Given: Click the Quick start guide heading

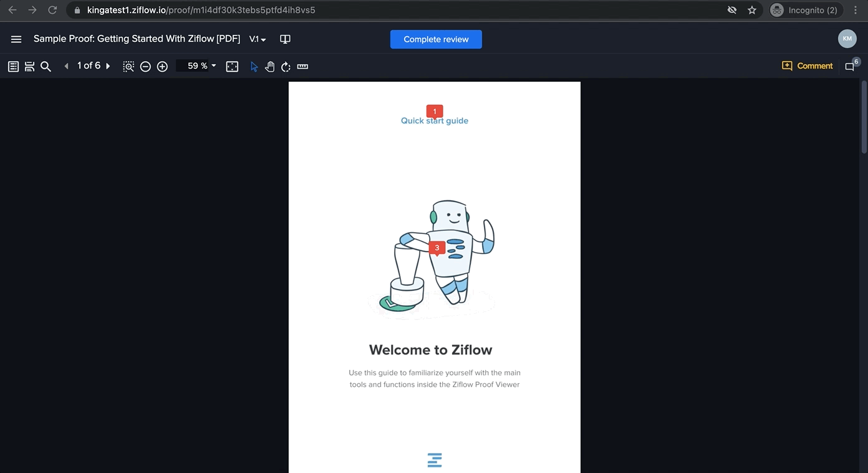Looking at the screenshot, I should tap(435, 121).
